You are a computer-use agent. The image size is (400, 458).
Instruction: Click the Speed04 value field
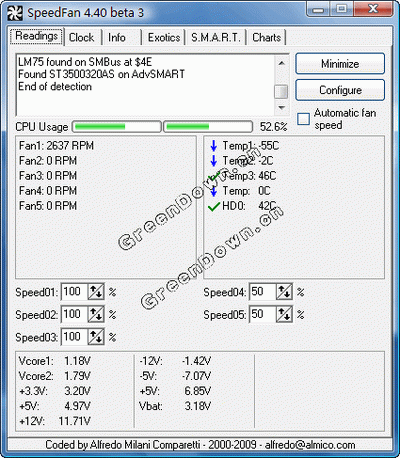pos(263,292)
